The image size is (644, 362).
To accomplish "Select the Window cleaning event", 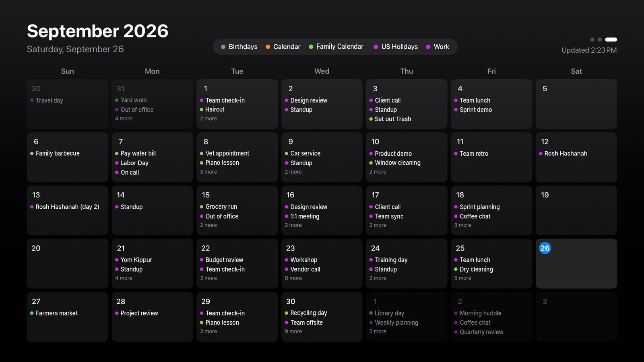I will coord(395,163).
